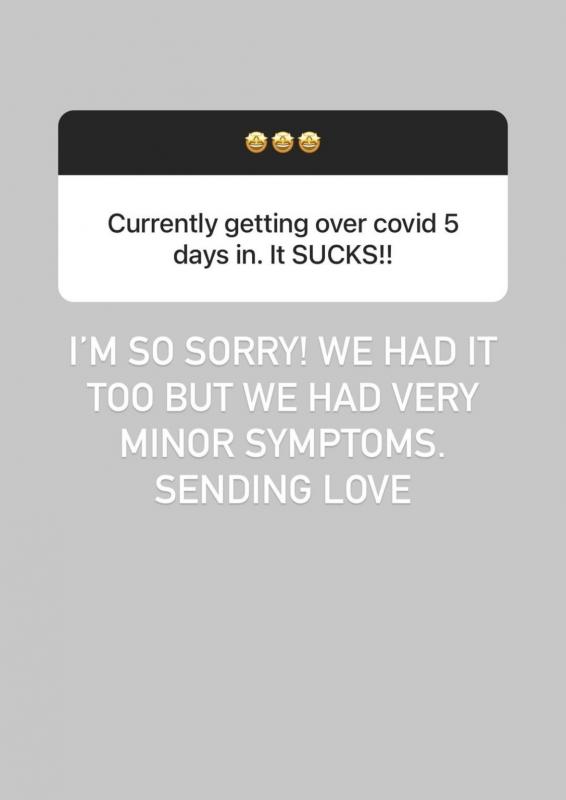566x800 pixels.
Task: Tap the middle star-struck emoji
Action: coord(283,142)
